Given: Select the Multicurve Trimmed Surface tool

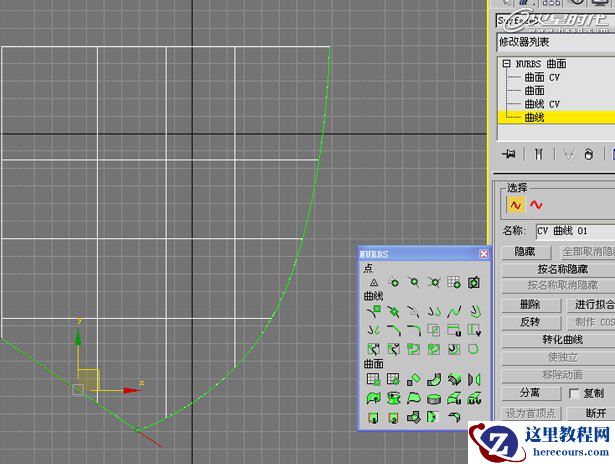Looking at the screenshot, I should [433, 417].
